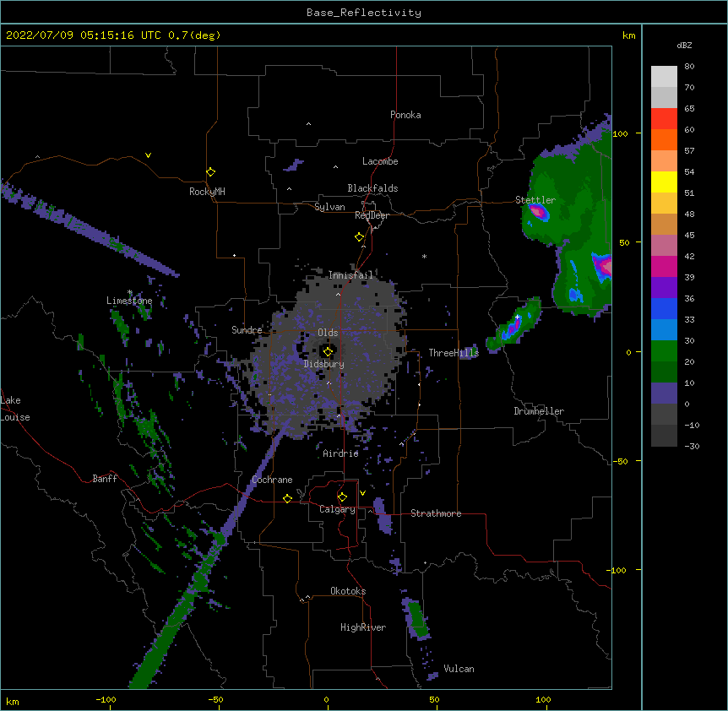This screenshot has height=711, width=728.
Task: Click the yellow diamond marker above Calgary label
Action: 342,497
